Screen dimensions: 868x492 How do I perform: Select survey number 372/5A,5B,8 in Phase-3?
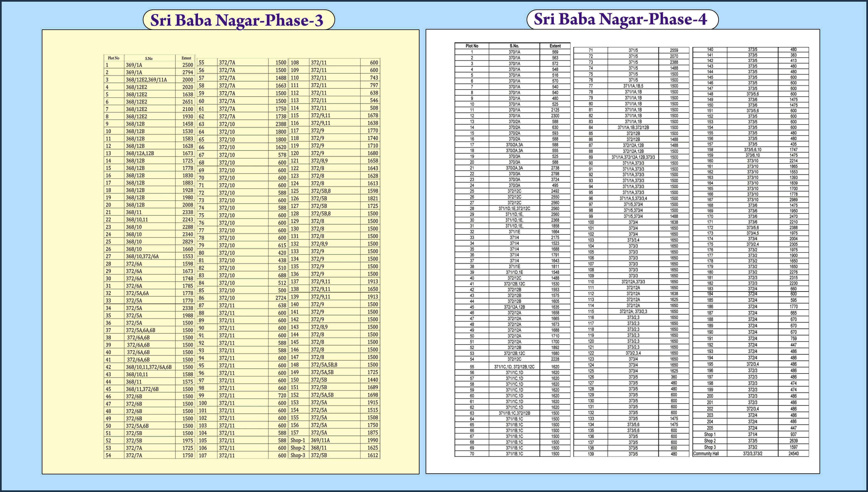pyautogui.click(x=324, y=365)
